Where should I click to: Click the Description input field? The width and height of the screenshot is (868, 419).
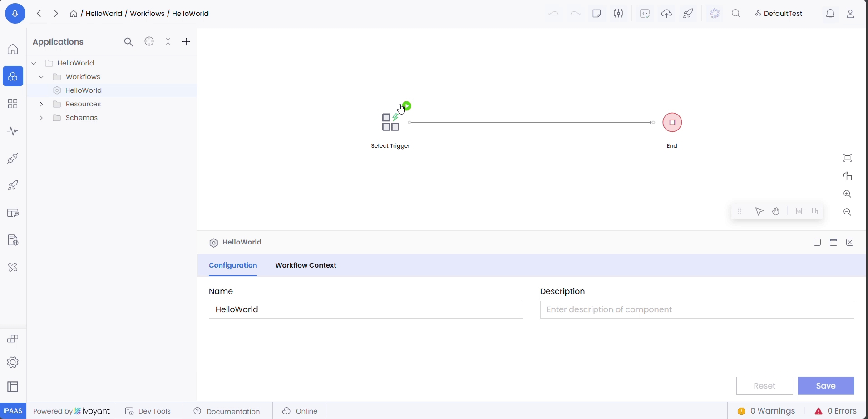pos(697,310)
